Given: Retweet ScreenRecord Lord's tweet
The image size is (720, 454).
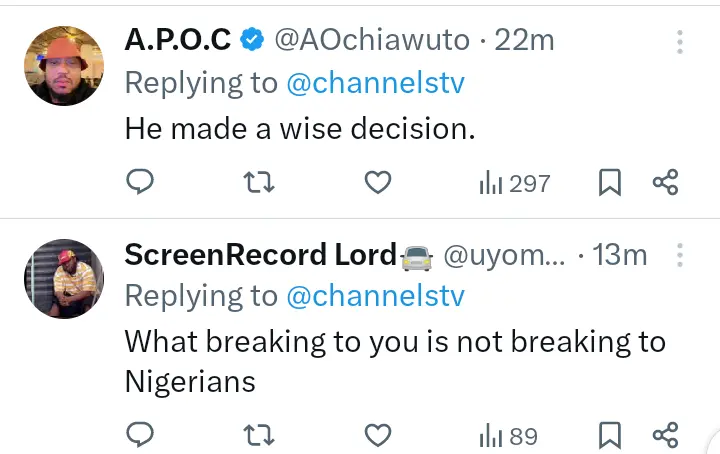Looking at the screenshot, I should tap(259, 435).
